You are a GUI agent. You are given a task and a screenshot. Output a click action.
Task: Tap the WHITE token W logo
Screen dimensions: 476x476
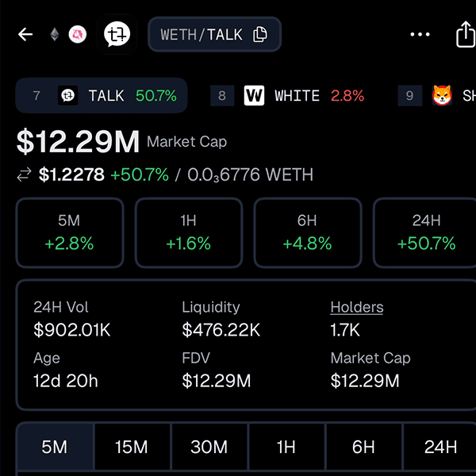[x=254, y=96]
